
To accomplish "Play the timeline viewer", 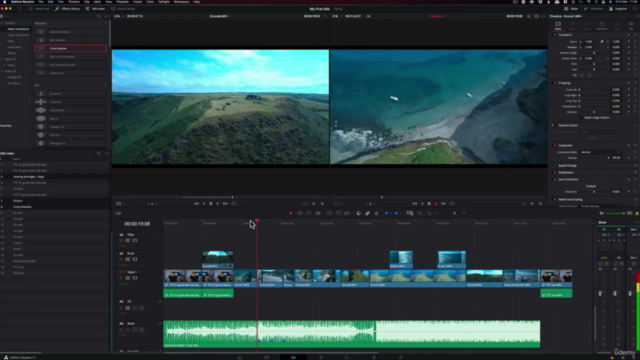I will coord(436,203).
